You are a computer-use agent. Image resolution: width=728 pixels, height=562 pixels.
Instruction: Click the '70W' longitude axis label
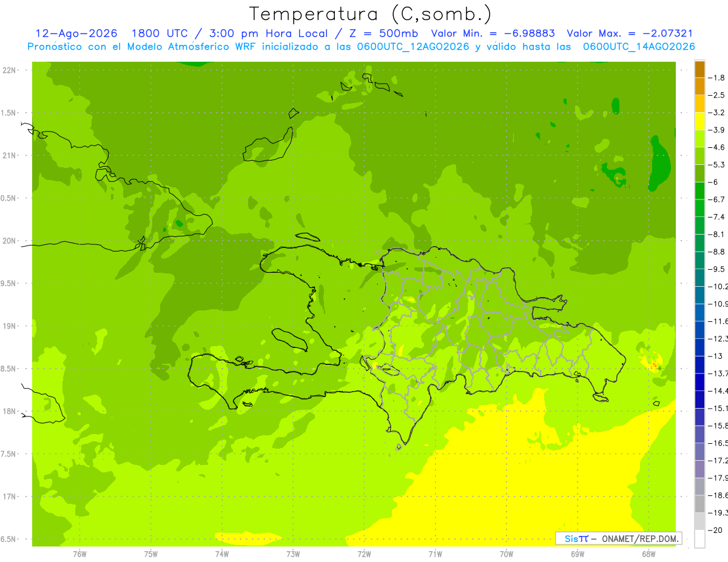point(507,554)
